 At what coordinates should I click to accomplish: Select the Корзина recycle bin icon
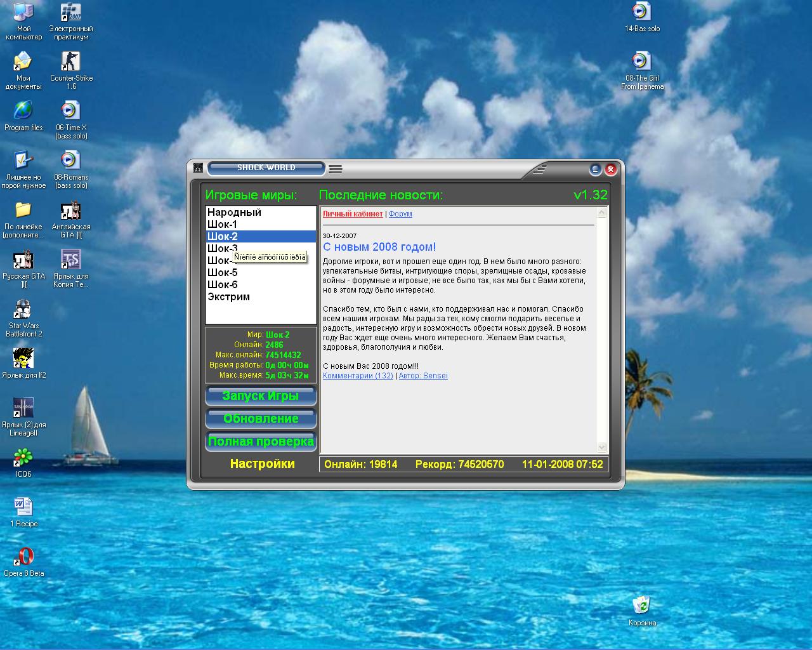click(x=641, y=605)
